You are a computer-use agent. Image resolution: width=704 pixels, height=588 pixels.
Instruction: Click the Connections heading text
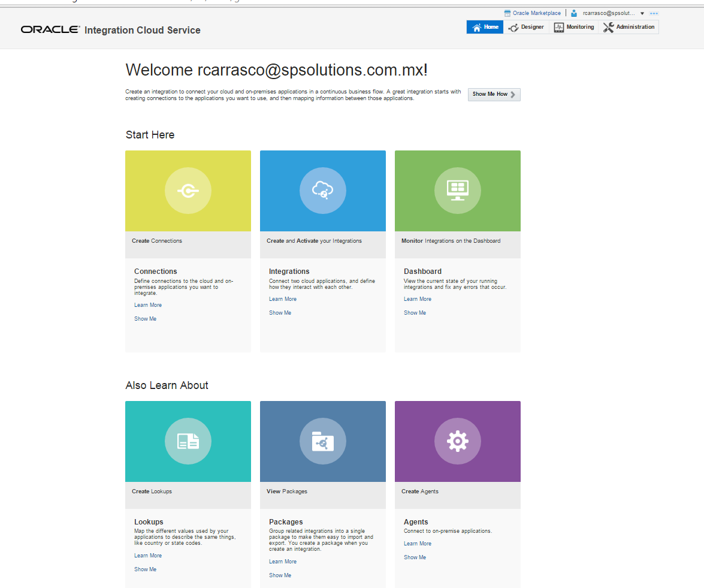click(155, 272)
